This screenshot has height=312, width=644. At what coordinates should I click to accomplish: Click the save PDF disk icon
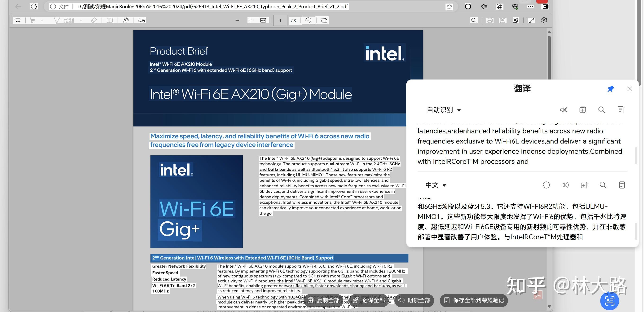503,20
